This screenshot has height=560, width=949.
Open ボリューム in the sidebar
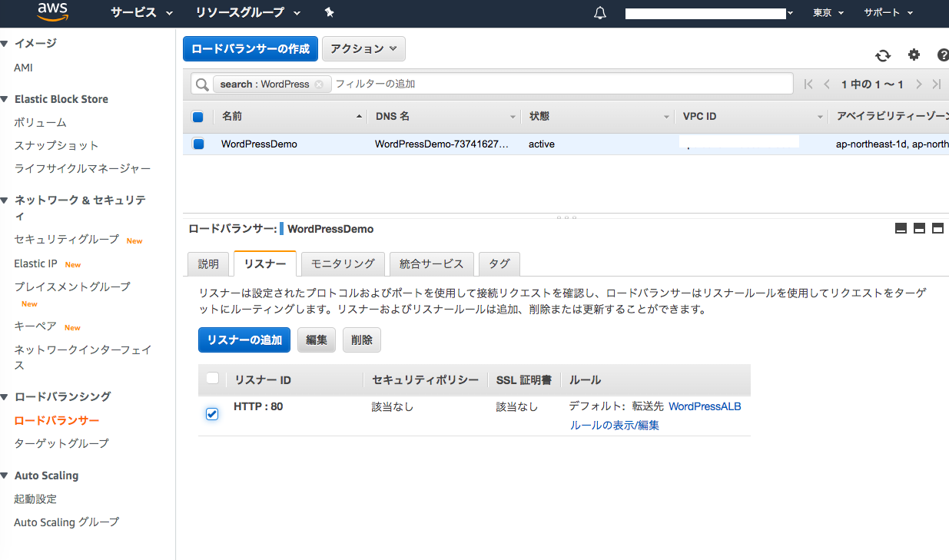[x=40, y=122]
